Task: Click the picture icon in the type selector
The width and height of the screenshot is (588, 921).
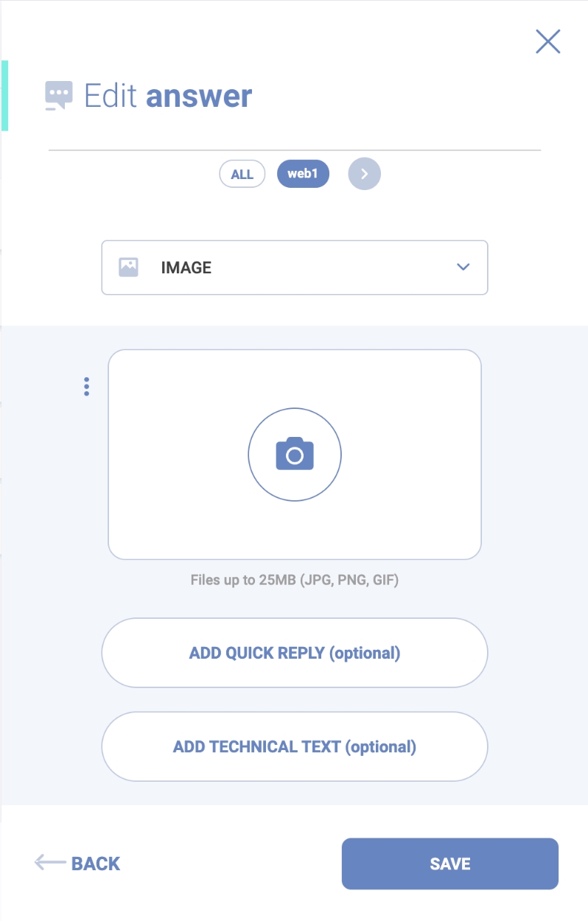Action: click(129, 267)
